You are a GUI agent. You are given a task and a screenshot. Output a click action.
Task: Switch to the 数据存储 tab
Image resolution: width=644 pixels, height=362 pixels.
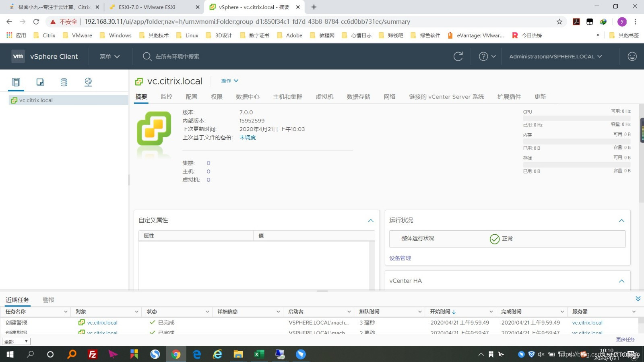[358, 97]
